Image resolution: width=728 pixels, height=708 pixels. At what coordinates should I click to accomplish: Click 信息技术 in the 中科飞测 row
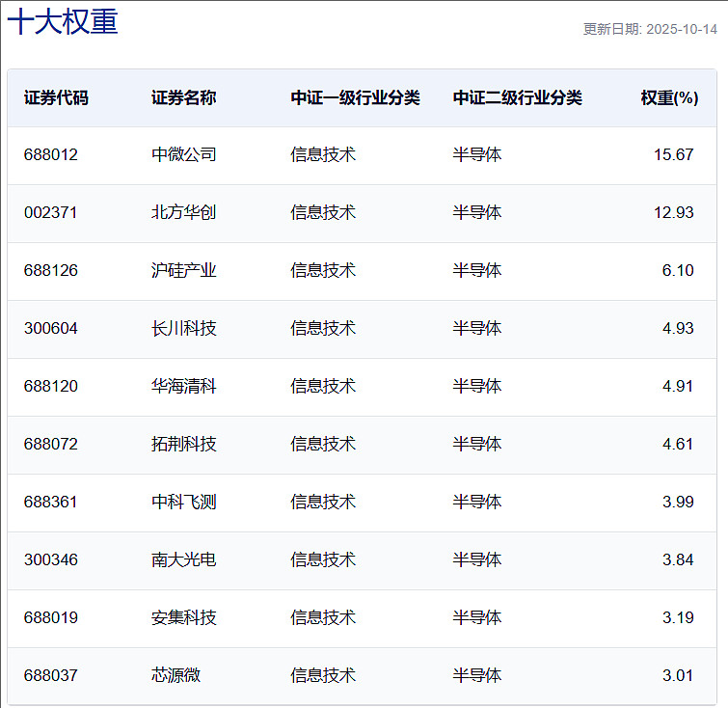point(323,503)
